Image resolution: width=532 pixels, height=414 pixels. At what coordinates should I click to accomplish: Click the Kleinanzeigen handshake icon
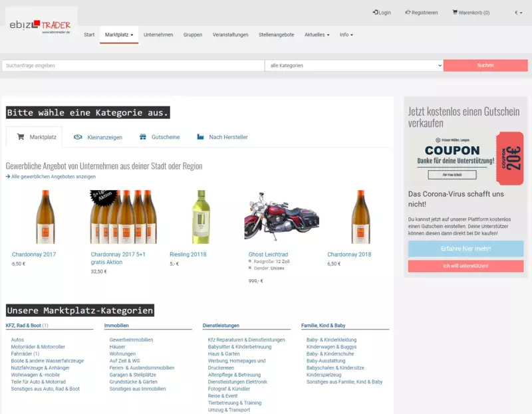click(78, 137)
